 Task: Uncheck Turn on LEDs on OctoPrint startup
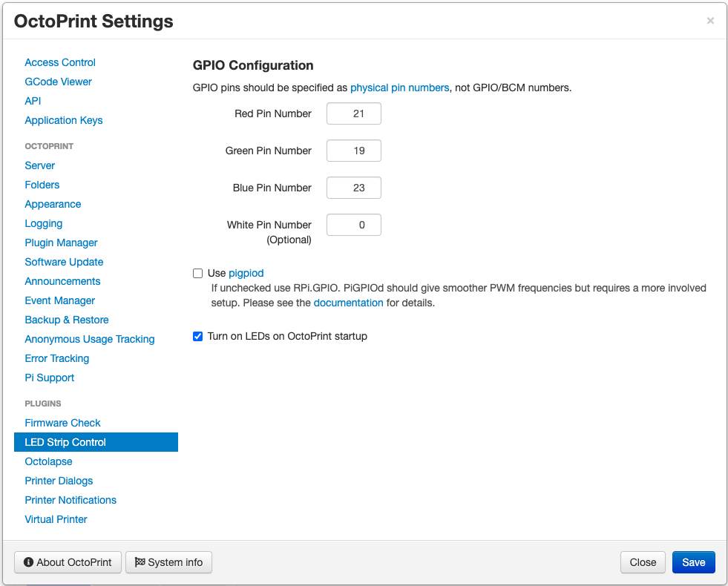198,336
